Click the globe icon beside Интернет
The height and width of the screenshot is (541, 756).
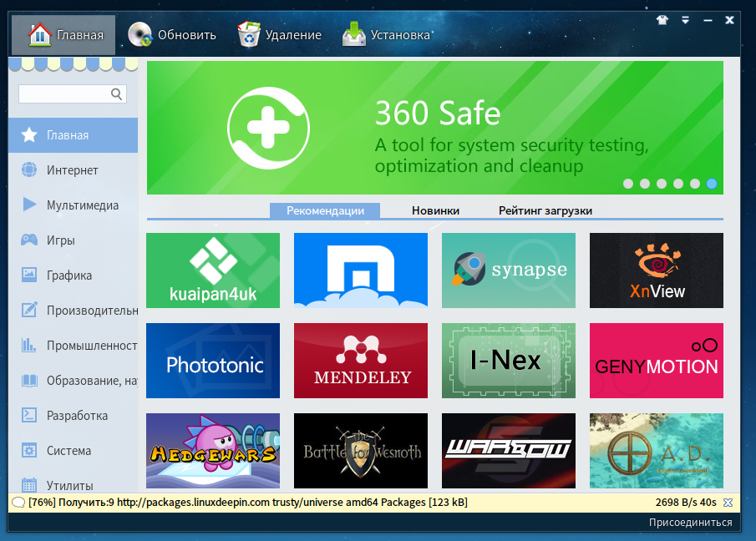point(29,169)
